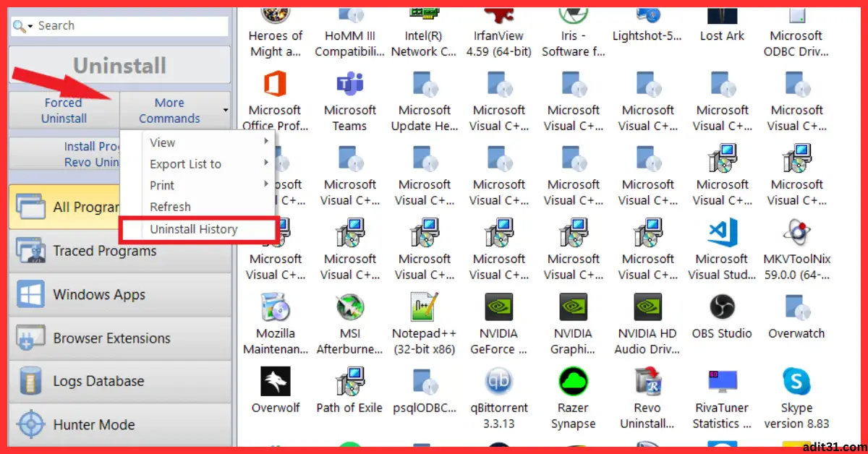
Task: Click the Install Programs with Revo button
Action: click(65, 154)
